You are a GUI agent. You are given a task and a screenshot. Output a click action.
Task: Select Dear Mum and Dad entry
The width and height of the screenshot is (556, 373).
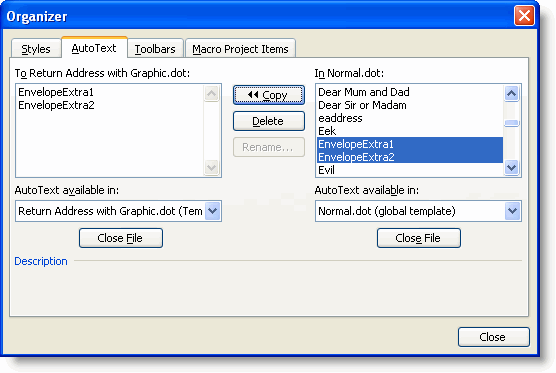364,92
